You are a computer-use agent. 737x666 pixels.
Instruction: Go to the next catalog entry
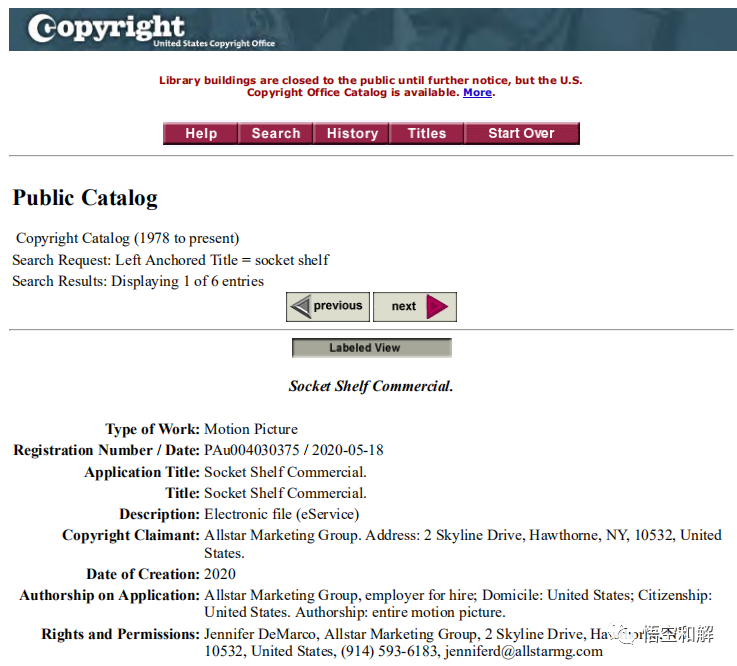click(x=415, y=307)
